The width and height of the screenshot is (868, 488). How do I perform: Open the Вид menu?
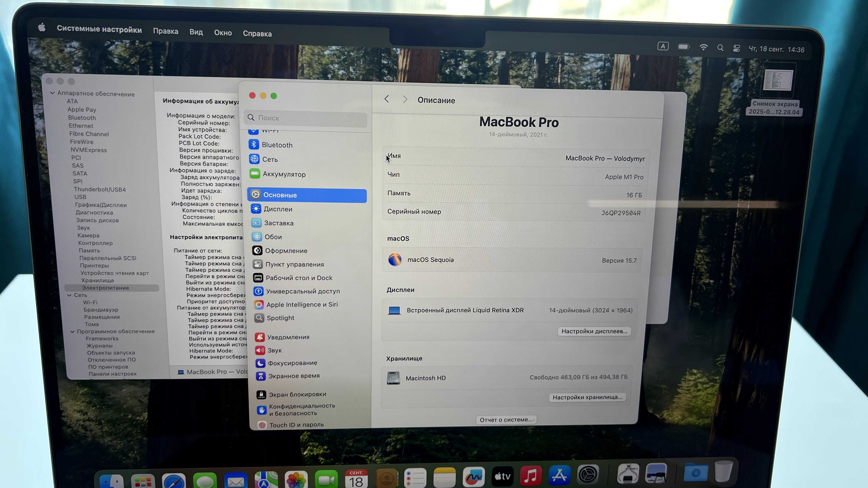(196, 32)
